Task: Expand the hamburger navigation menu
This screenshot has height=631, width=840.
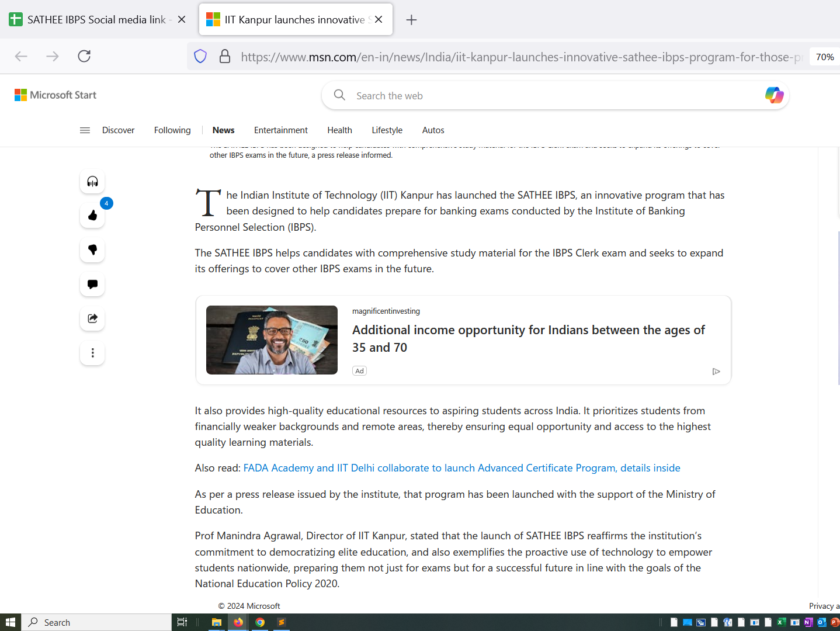Action: coord(85,130)
